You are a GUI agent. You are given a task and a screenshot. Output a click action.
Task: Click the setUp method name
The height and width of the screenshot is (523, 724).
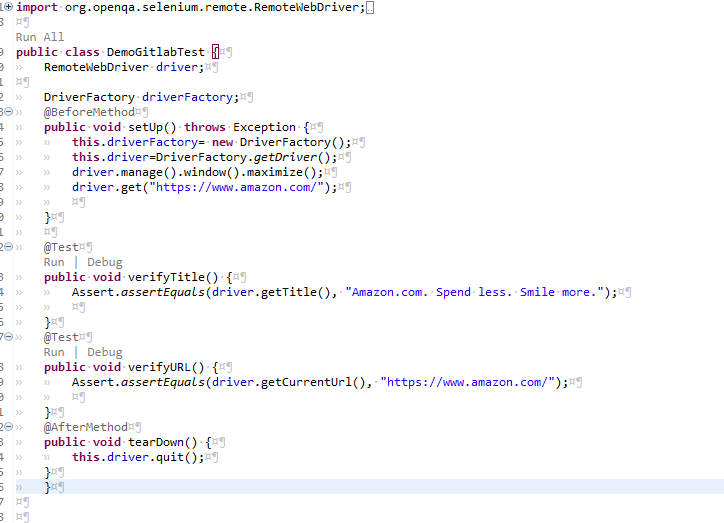tap(145, 127)
